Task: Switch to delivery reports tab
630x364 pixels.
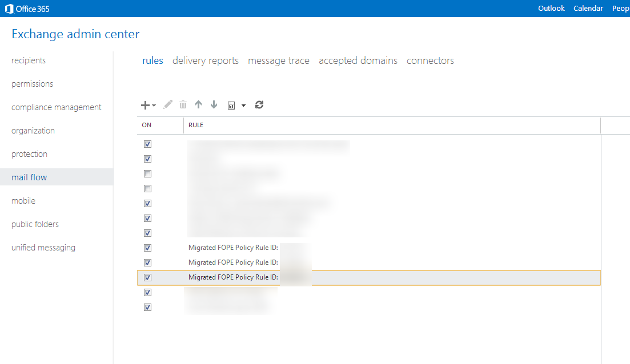Action: click(205, 60)
